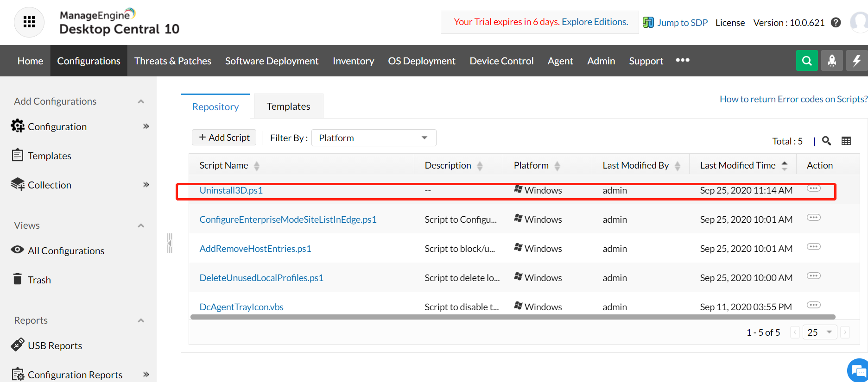This screenshot has height=382, width=868.
Task: Open How to return Error codes link
Action: coord(794,99)
